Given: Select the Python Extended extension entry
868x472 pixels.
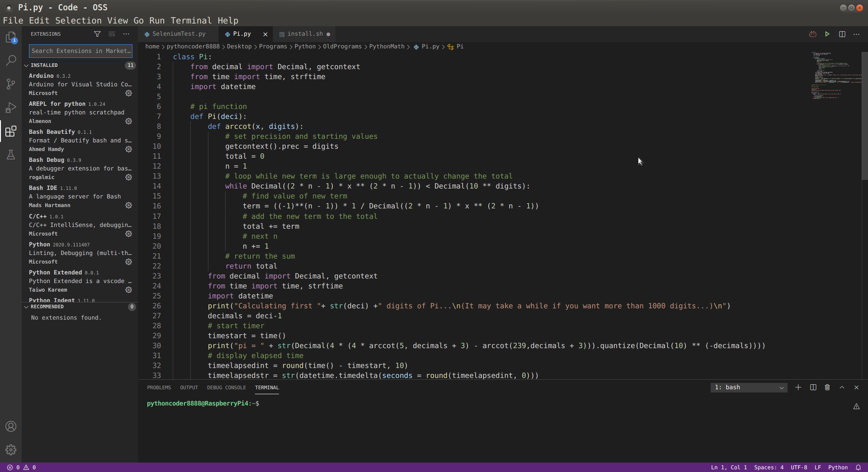Looking at the screenshot, I should (x=80, y=281).
